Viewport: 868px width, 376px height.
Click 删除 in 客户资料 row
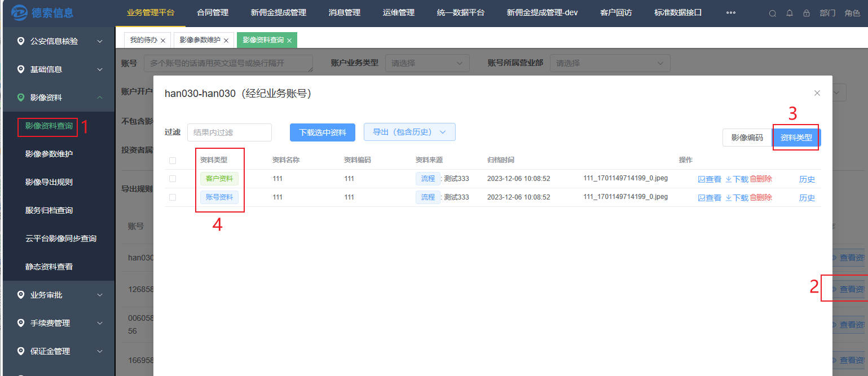761,179
